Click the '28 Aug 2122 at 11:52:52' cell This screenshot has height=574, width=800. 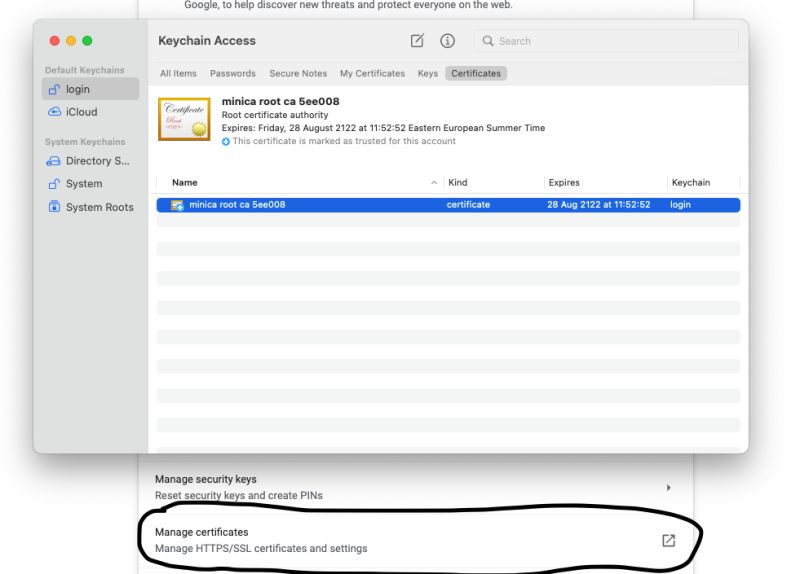coord(598,205)
